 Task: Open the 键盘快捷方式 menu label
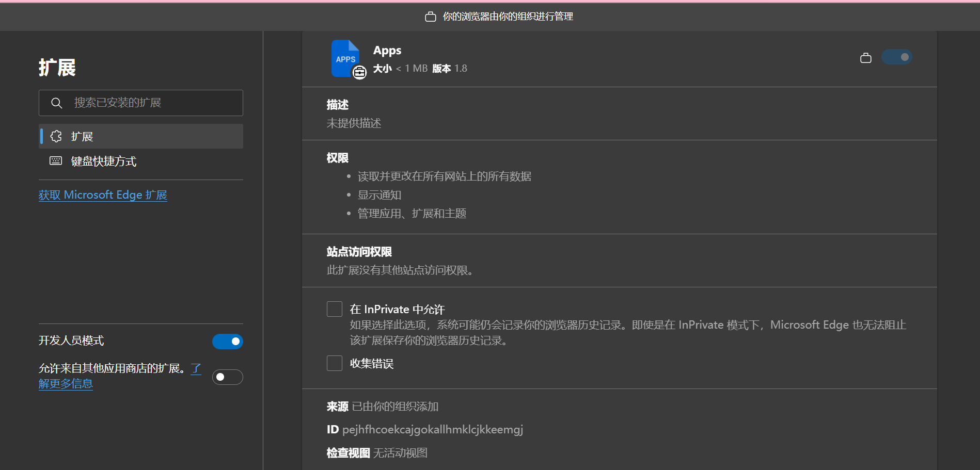104,161
